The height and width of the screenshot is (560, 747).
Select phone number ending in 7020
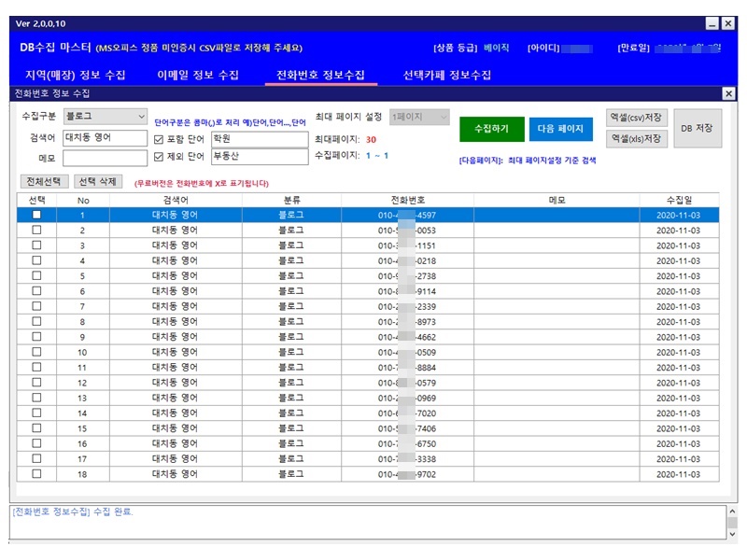point(407,413)
